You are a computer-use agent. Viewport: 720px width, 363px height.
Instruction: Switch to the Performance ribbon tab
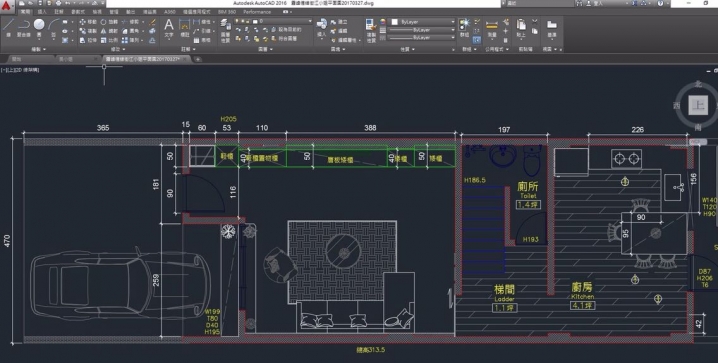pos(257,12)
